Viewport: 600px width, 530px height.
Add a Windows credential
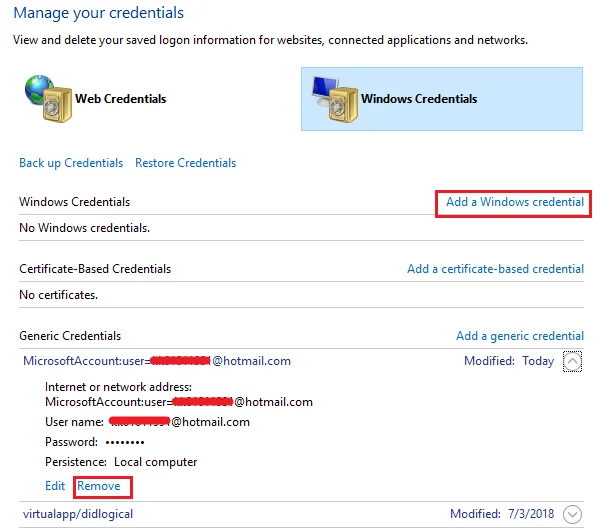tap(515, 202)
